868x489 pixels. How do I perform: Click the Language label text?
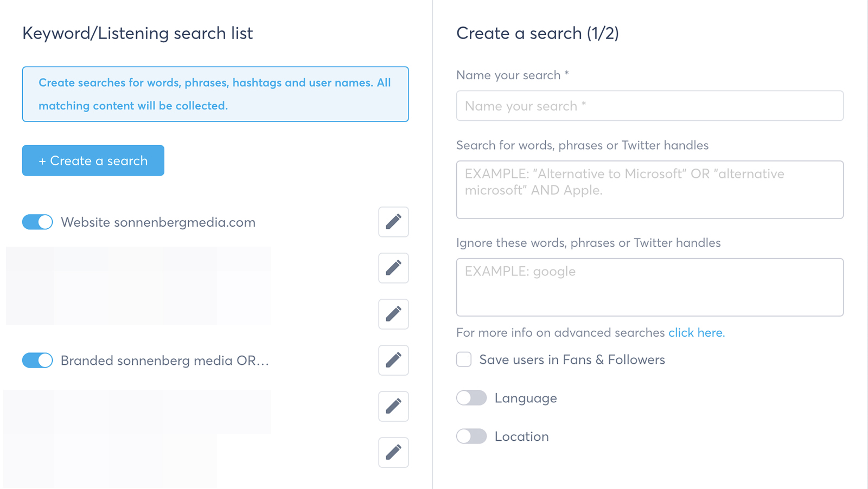526,398
